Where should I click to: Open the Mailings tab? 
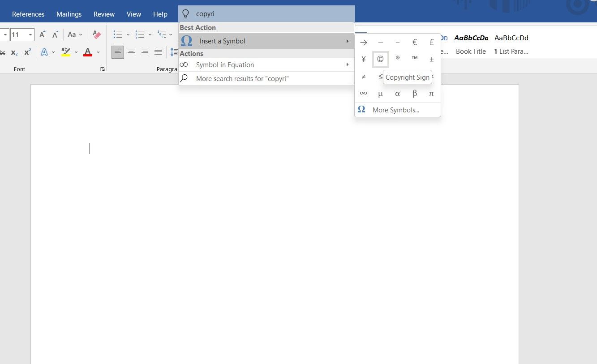click(69, 14)
